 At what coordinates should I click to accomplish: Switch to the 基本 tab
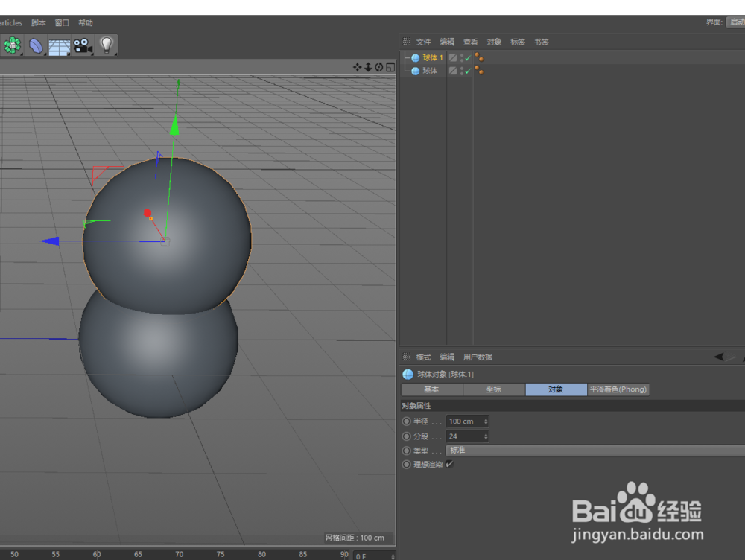click(x=432, y=389)
